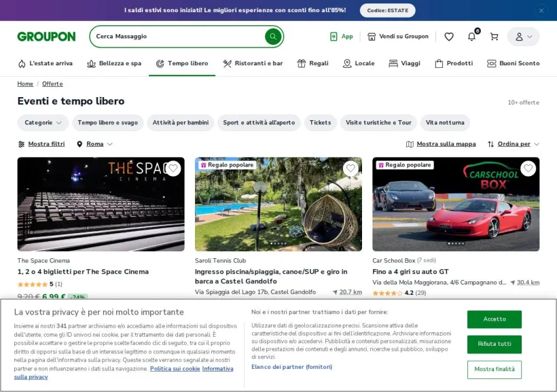Open Saroli Tennis Club pool image
Screen dimensions: 557x392
278,204
